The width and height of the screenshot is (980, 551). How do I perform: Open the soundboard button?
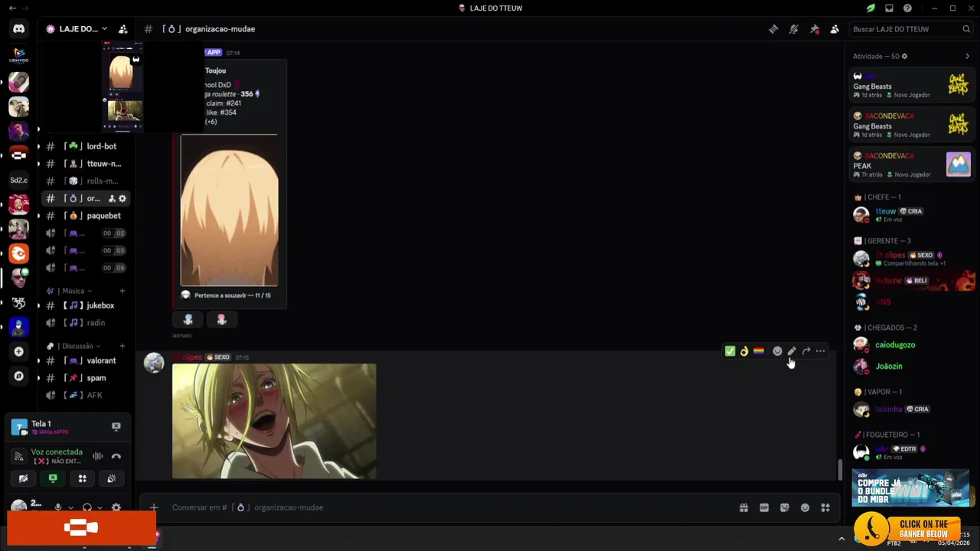pos(112,478)
